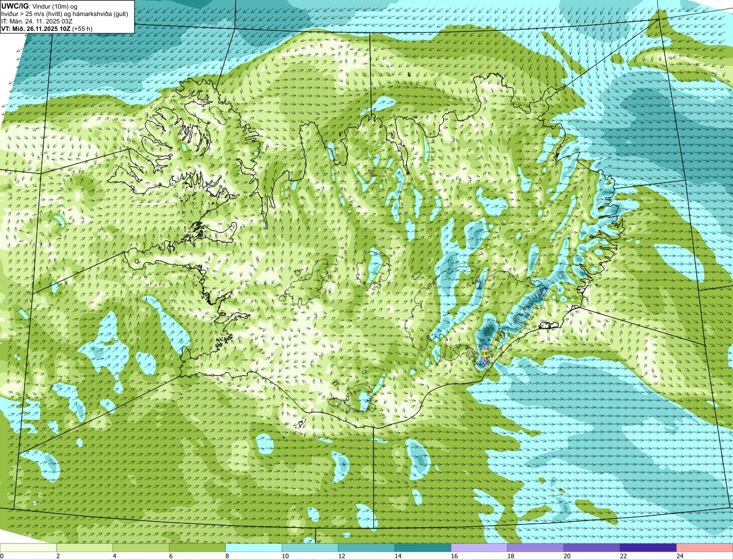Click the 4–6 m/s green legend swatch

[141, 548]
